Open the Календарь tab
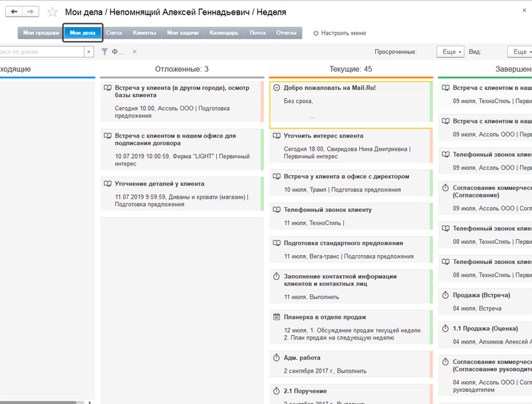 click(223, 33)
